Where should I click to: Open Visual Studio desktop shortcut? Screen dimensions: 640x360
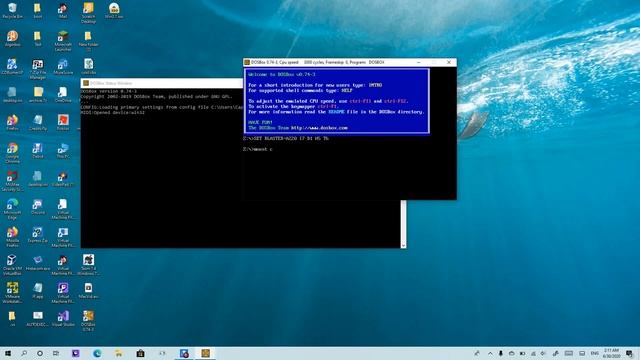(63, 318)
